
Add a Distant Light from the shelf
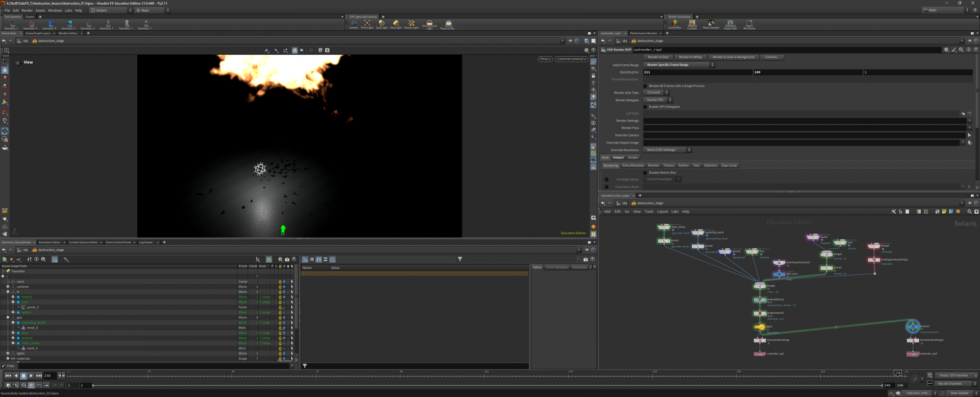(411, 24)
